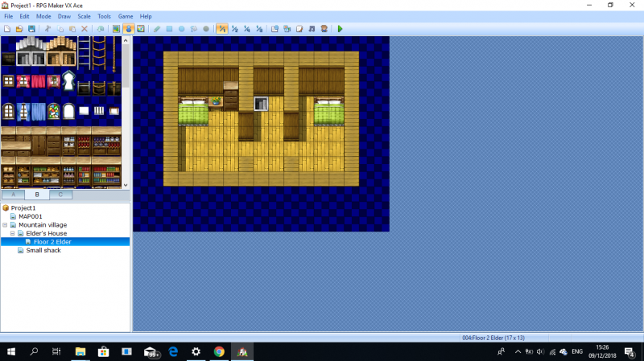
Task: Click the Cut scissors icon
Action: [47, 29]
